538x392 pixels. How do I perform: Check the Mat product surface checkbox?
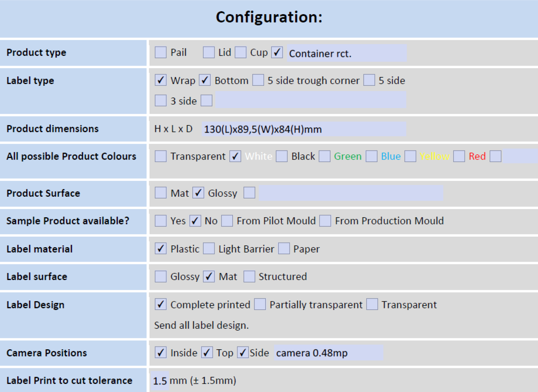pos(160,193)
